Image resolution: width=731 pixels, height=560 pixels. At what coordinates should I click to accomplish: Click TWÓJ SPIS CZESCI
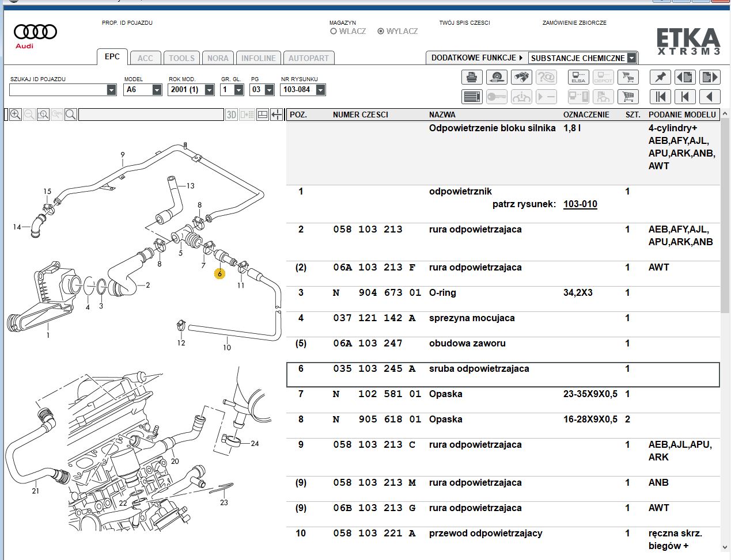click(464, 23)
